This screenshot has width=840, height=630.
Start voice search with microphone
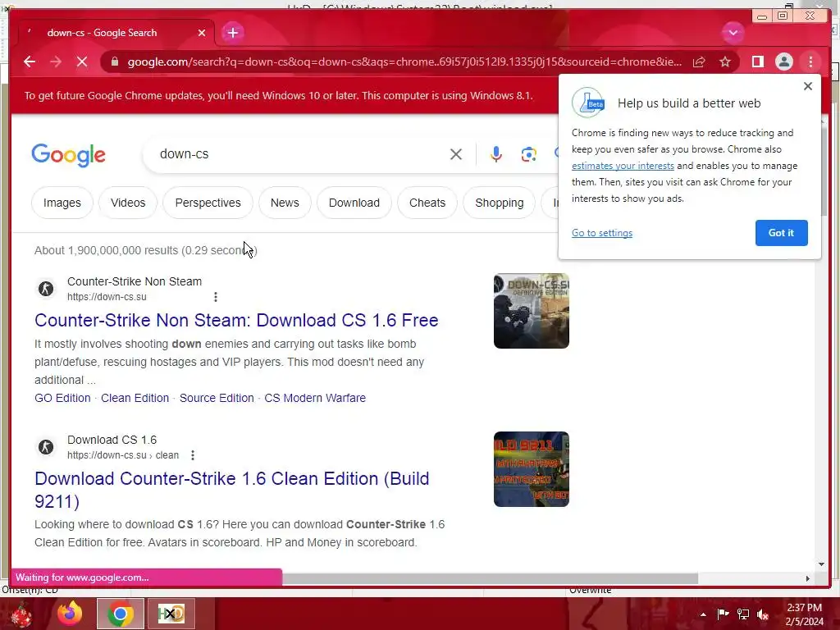[496, 154]
